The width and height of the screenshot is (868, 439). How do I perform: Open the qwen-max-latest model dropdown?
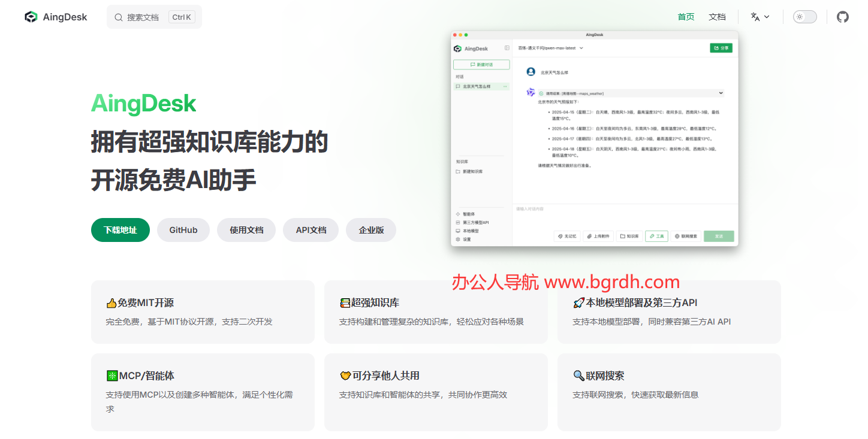click(x=551, y=48)
